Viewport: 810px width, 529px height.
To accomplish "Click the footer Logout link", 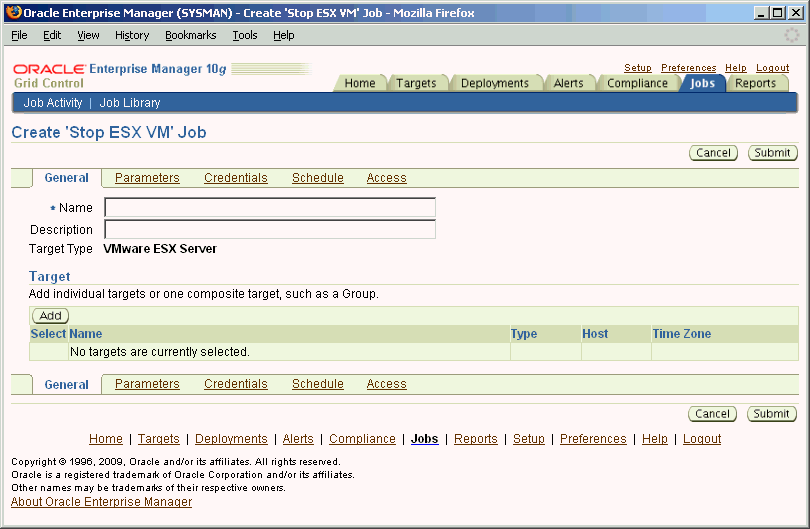I will pyautogui.click(x=702, y=439).
